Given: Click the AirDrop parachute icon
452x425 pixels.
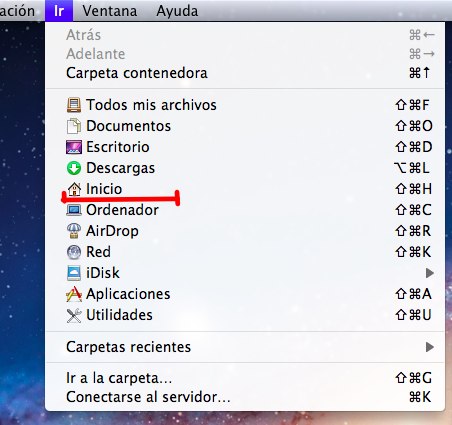Looking at the screenshot, I should tap(74, 231).
